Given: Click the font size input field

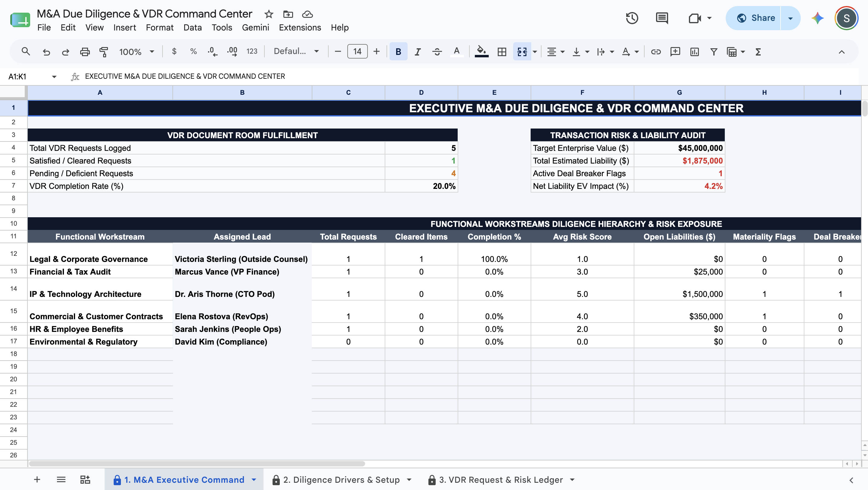Looking at the screenshot, I should click(x=357, y=52).
